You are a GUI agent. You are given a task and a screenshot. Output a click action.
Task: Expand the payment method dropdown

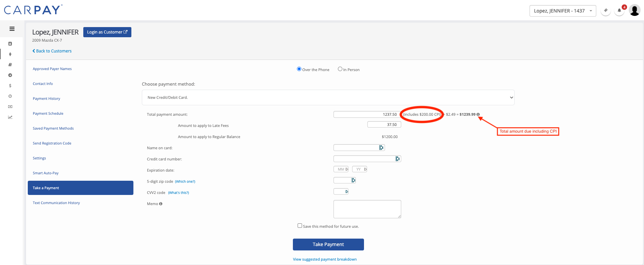(x=328, y=97)
